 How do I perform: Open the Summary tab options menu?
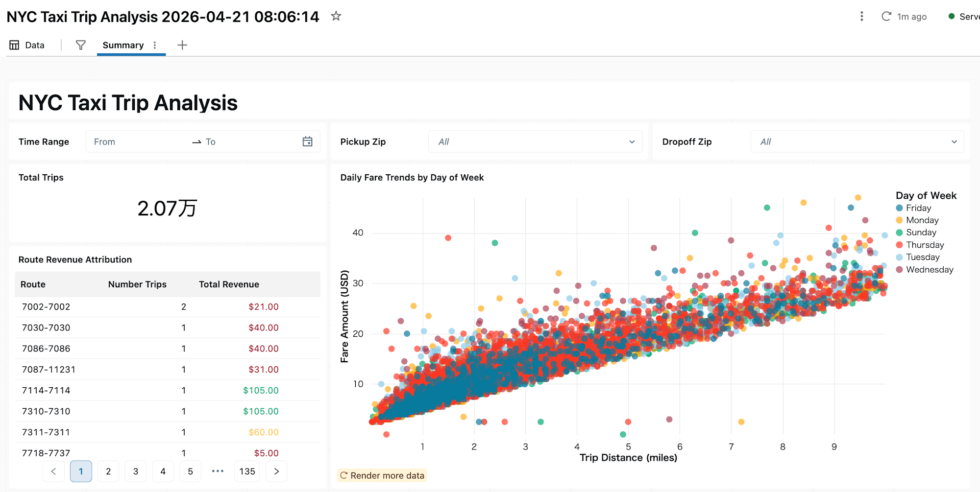point(155,45)
